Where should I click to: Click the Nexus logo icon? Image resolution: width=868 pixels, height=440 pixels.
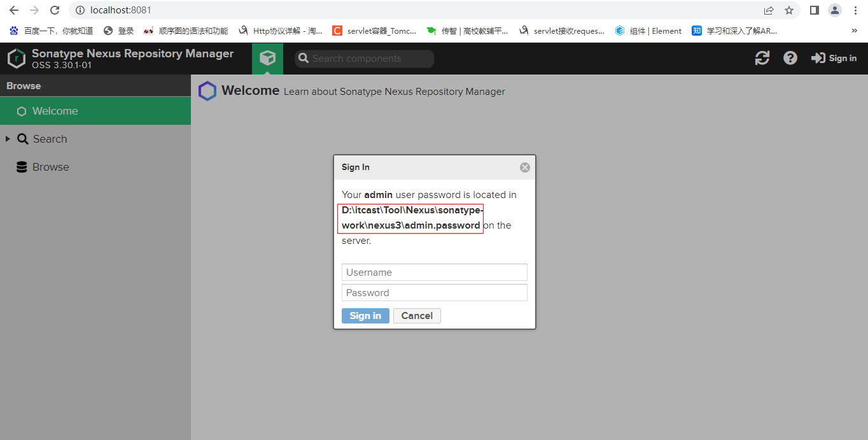pyautogui.click(x=17, y=59)
